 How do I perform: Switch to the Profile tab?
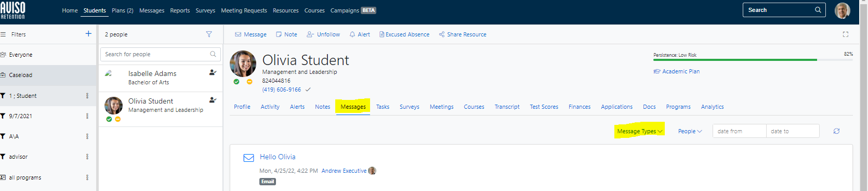tap(242, 107)
